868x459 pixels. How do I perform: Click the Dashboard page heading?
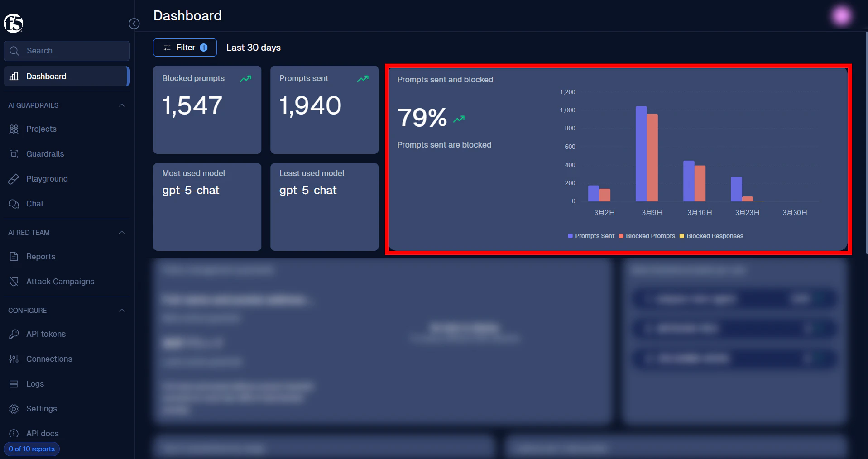point(187,16)
